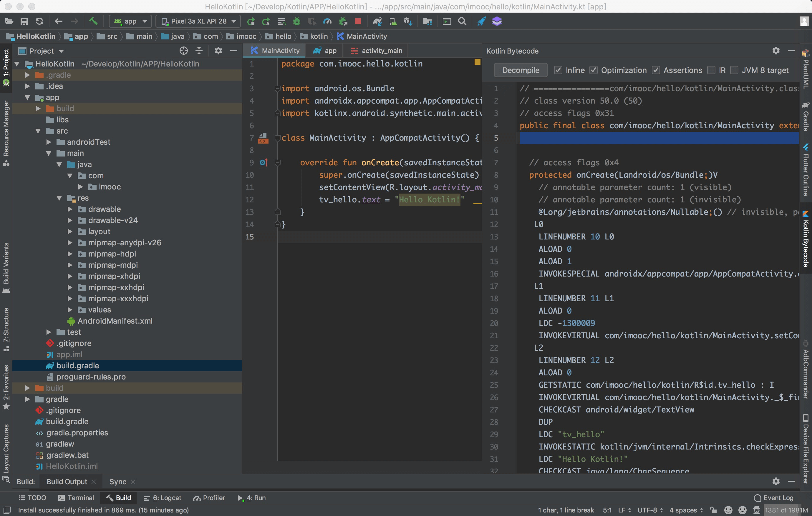812x516 pixels.
Task: Click the Apply Changes and Restart icon
Action: tap(251, 21)
